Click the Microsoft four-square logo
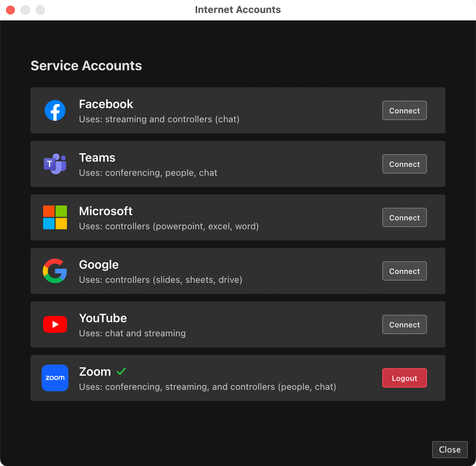 tap(55, 217)
